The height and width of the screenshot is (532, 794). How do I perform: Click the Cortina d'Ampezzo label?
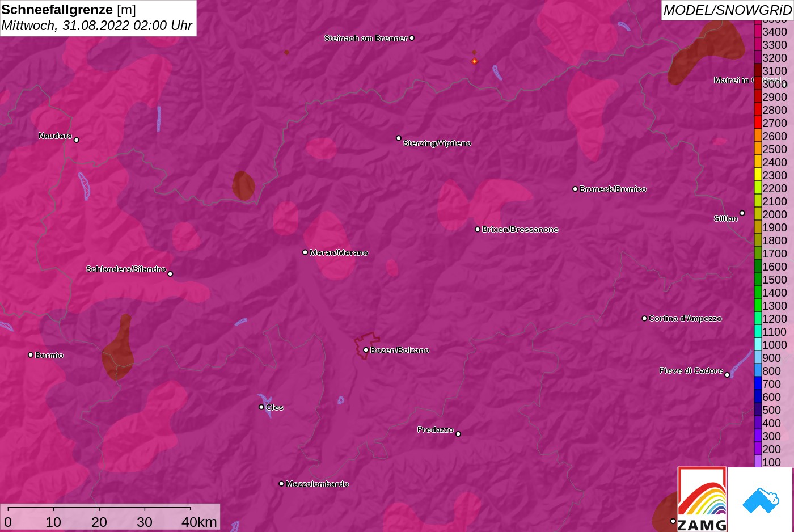click(685, 318)
